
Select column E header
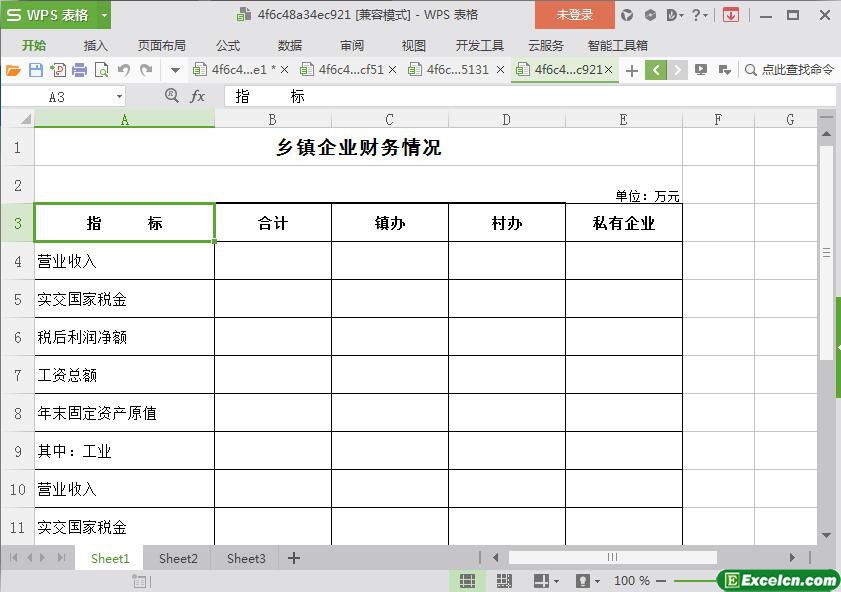[x=623, y=119]
